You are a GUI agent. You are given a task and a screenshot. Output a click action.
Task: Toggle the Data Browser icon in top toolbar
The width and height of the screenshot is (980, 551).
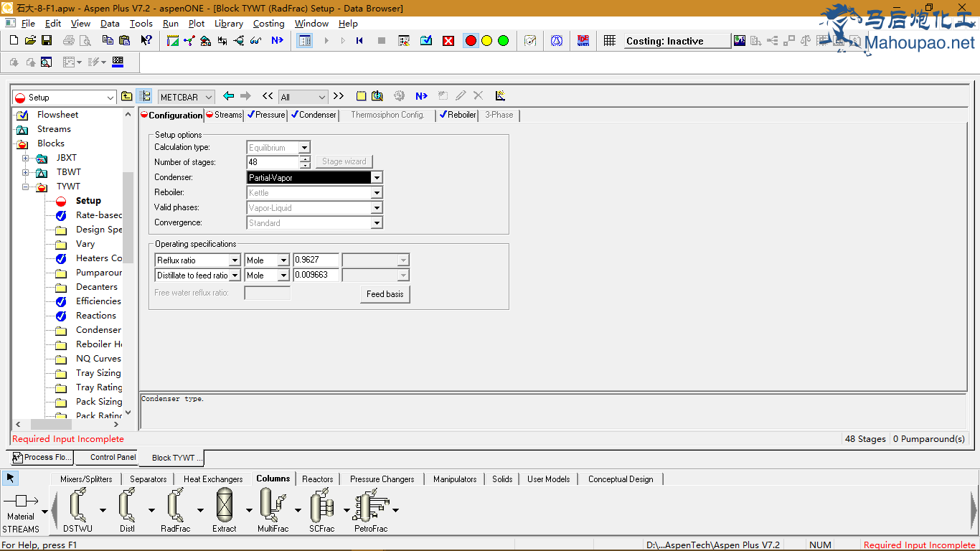[x=305, y=41]
